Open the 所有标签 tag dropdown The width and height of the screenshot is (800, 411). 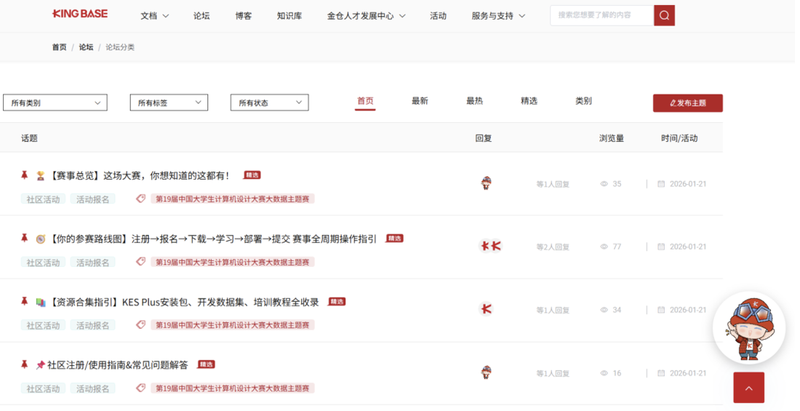pyautogui.click(x=168, y=102)
